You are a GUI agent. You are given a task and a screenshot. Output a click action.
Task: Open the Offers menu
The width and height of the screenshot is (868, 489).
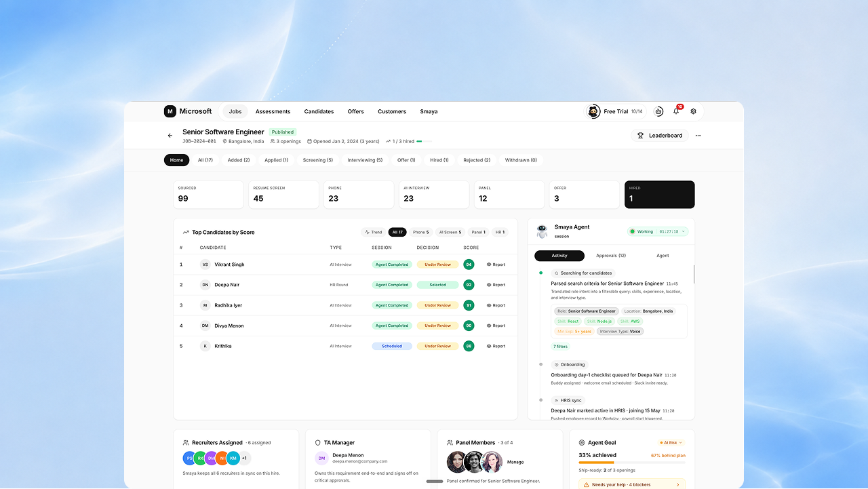pos(356,111)
